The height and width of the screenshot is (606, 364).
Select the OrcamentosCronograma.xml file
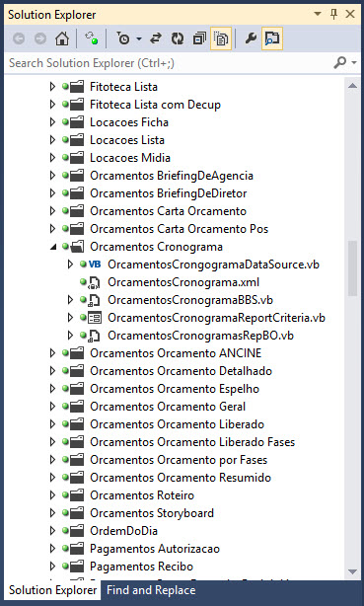183,282
